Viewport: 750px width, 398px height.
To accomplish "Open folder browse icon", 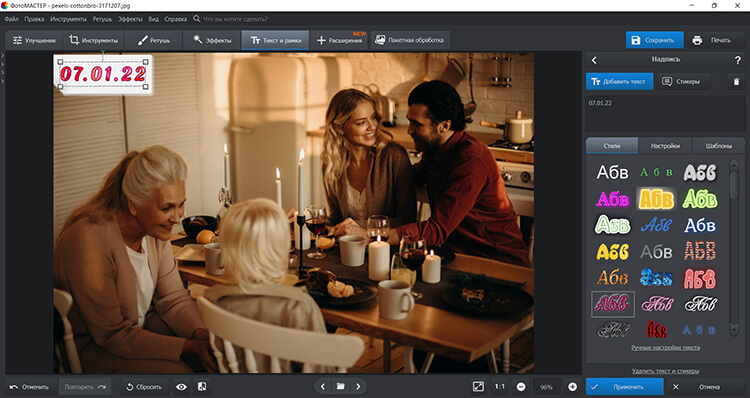I will tap(341, 387).
